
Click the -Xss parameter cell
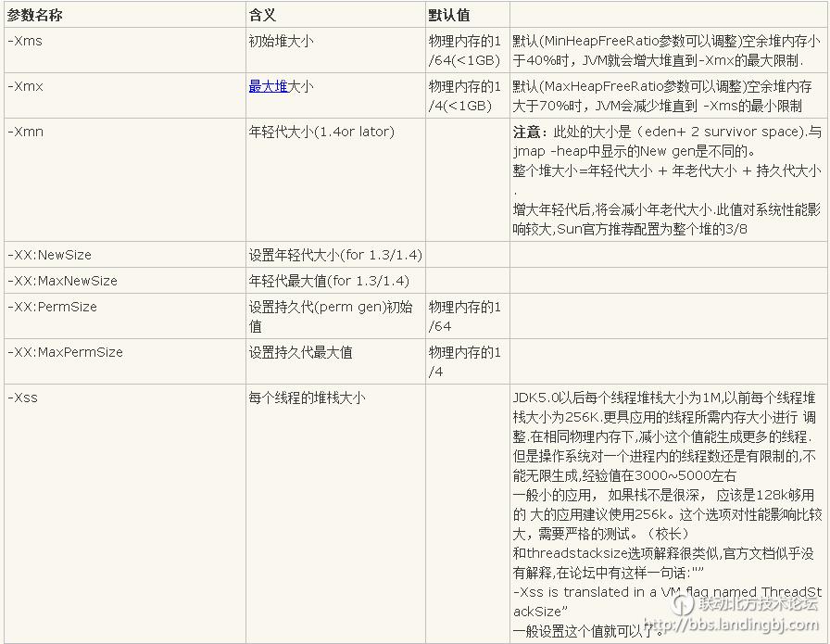[x=28, y=396]
